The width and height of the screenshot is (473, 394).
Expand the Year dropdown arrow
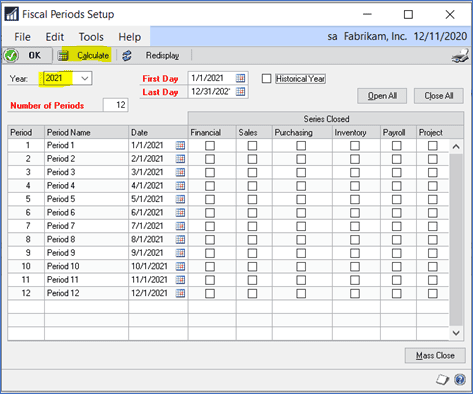point(85,78)
